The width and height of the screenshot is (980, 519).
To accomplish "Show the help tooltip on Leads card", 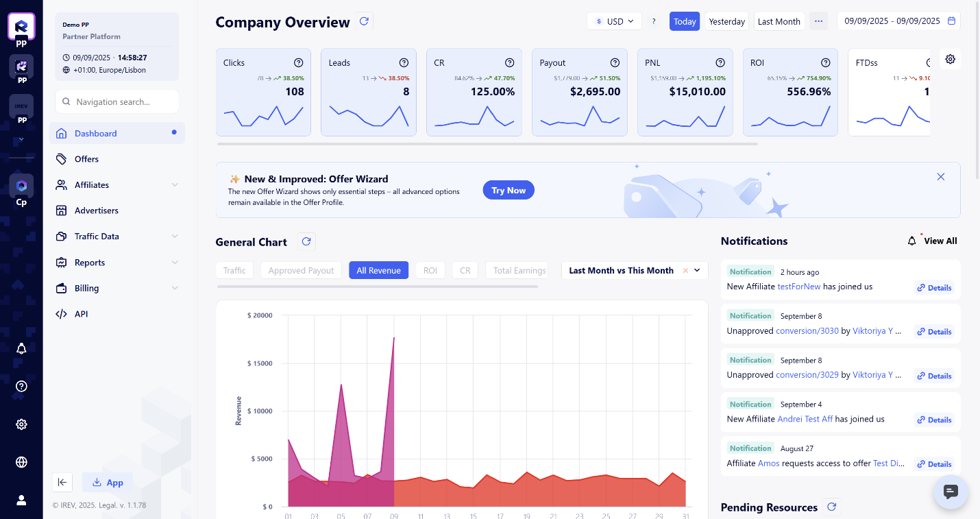I will coord(404,62).
